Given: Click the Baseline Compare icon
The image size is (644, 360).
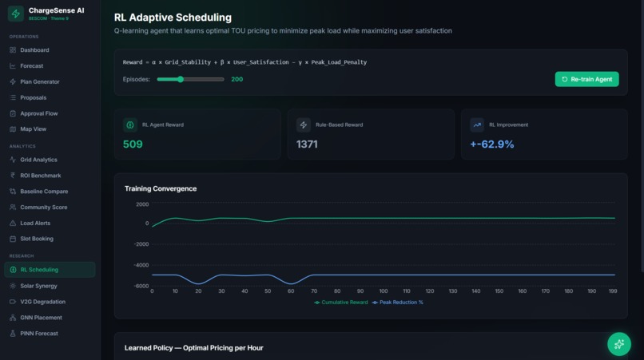Looking at the screenshot, I should pyautogui.click(x=13, y=192).
